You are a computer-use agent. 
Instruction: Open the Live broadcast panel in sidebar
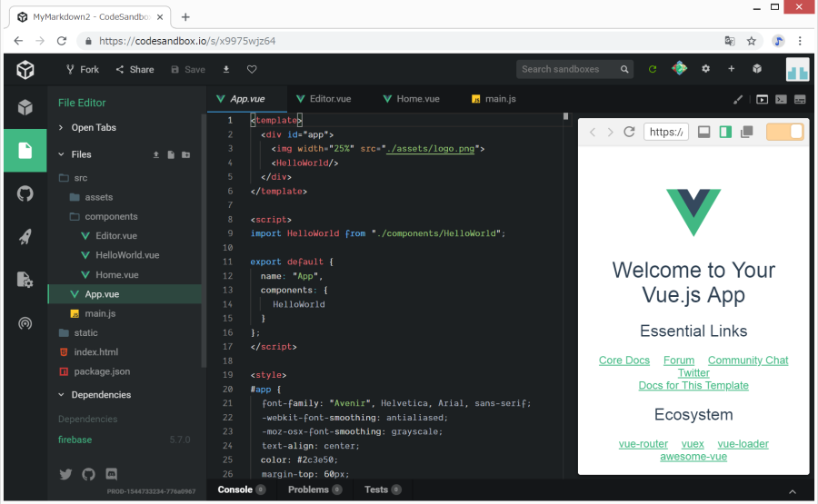tap(25, 323)
